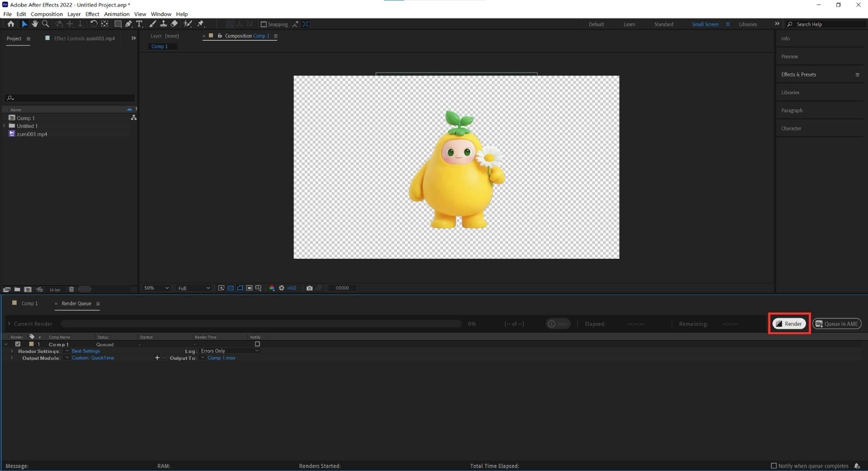Pick the Horizontal Type tool
The image size is (868, 471).
(x=139, y=24)
